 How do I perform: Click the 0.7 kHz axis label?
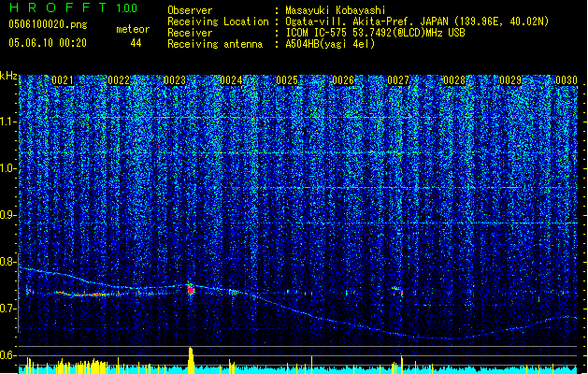[7, 309]
